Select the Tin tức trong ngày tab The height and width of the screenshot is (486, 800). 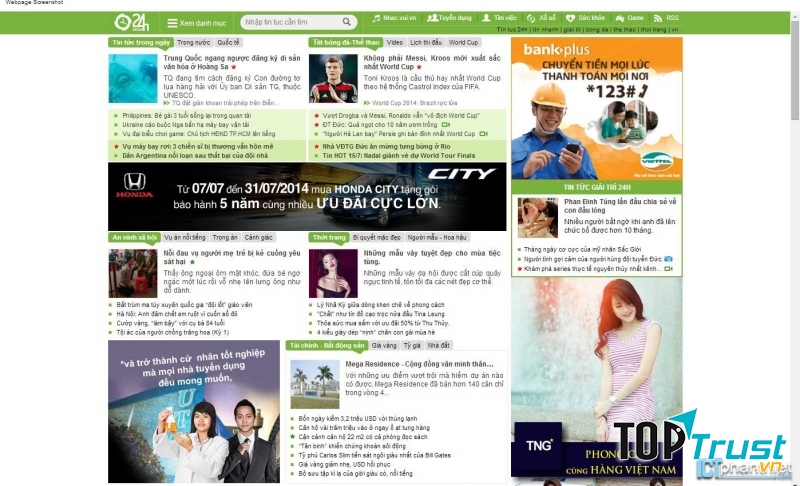click(141, 42)
